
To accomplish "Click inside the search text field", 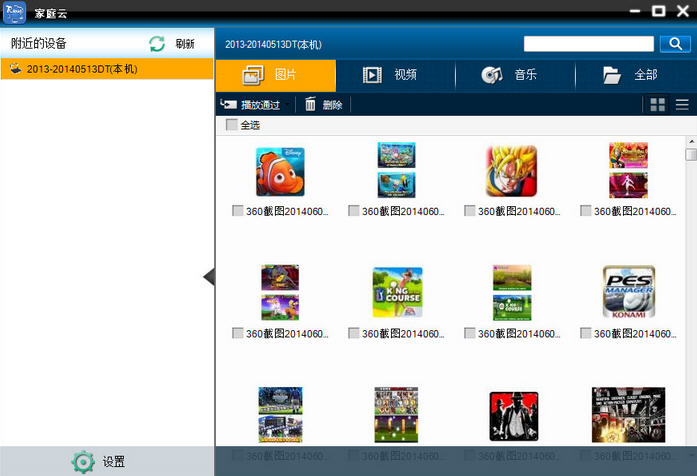I will point(589,44).
